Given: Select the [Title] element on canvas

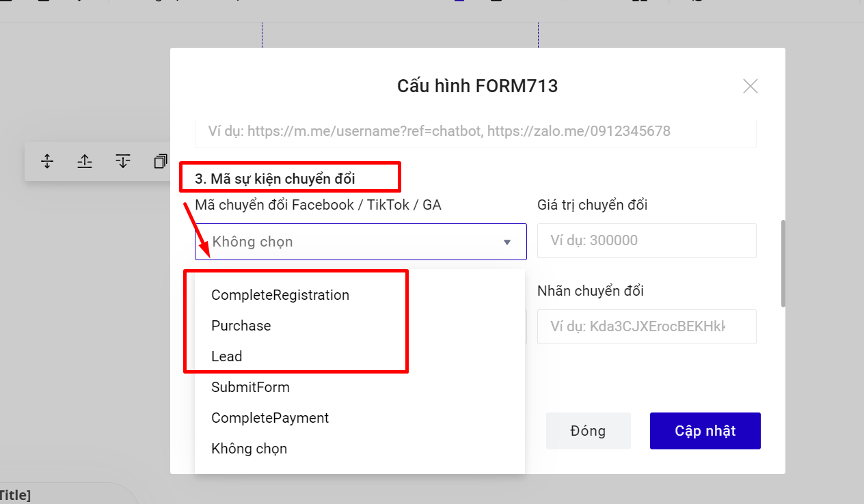Looking at the screenshot, I should (15, 496).
